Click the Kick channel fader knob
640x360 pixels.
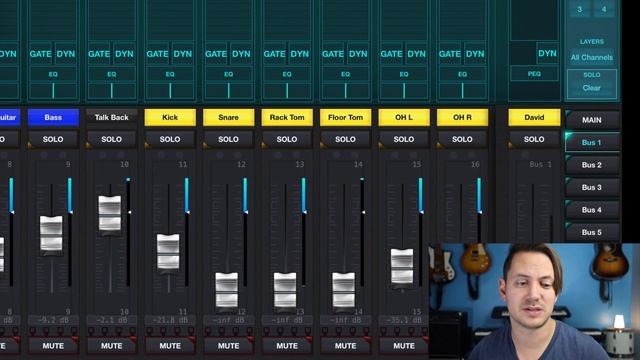tap(168, 252)
